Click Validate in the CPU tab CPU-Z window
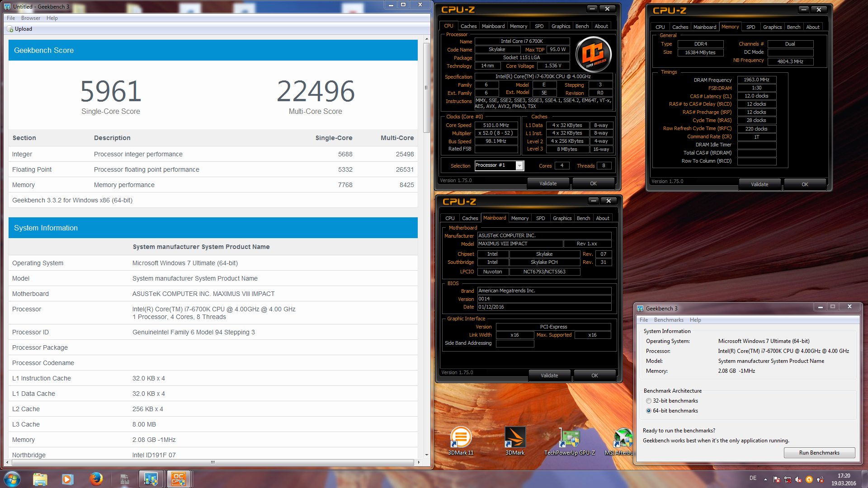The width and height of the screenshot is (868, 488). (x=548, y=183)
